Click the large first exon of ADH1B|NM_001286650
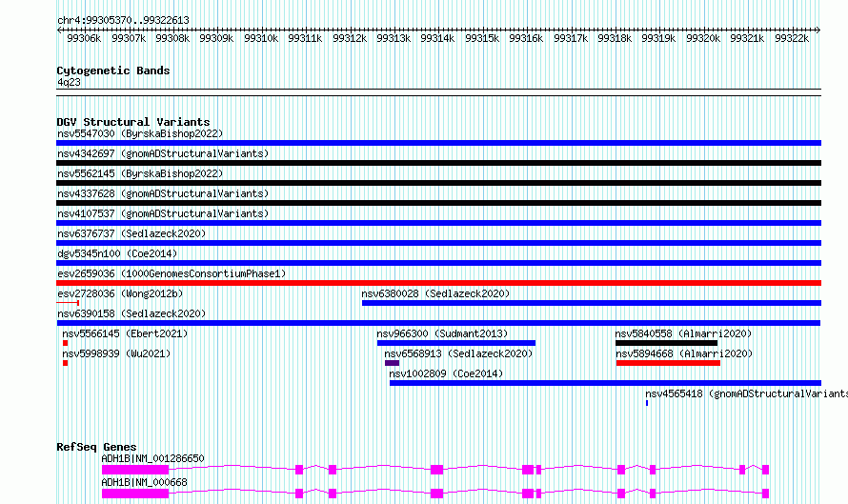 [x=135, y=470]
